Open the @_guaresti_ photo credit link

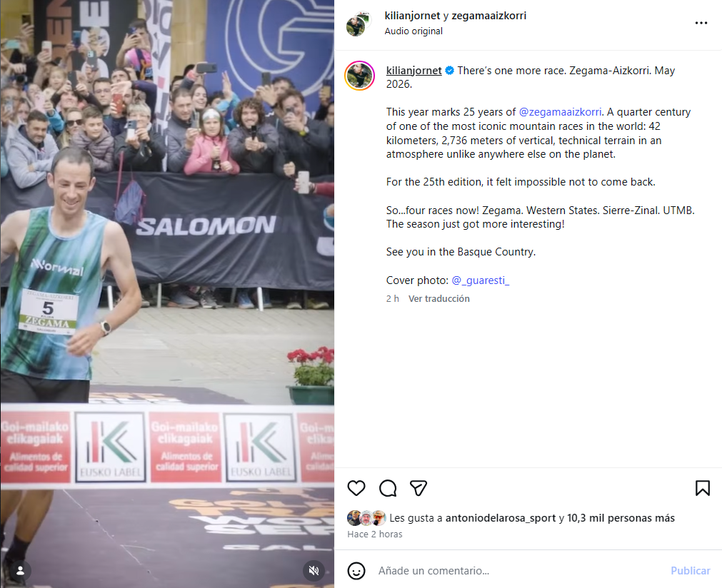point(480,280)
